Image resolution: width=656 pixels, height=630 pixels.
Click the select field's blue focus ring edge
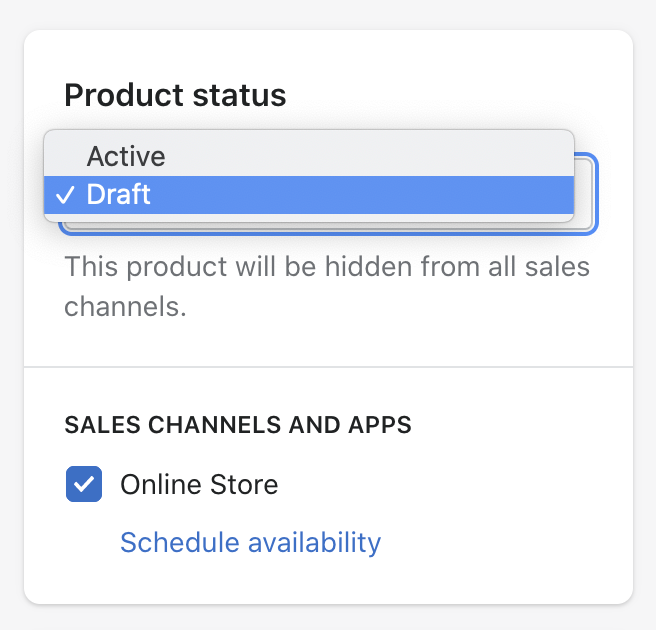[x=597, y=197]
